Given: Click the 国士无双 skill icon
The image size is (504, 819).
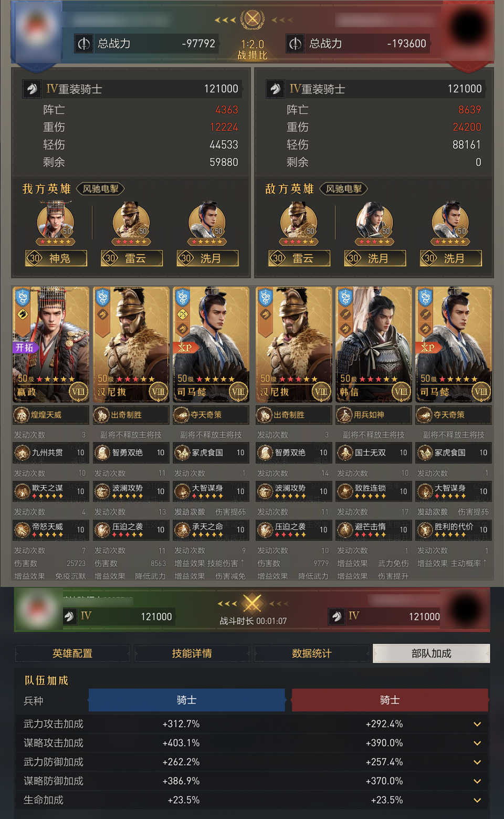Looking at the screenshot, I should click(x=345, y=453).
